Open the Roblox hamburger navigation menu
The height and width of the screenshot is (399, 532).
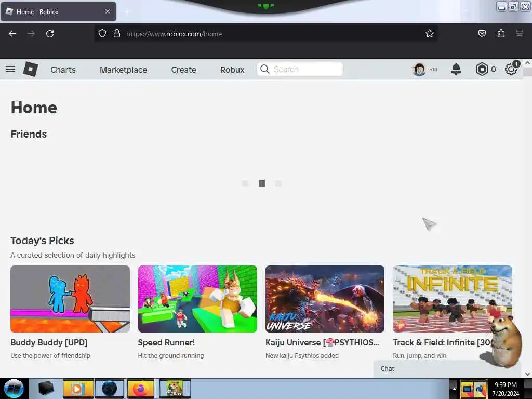coord(10,69)
